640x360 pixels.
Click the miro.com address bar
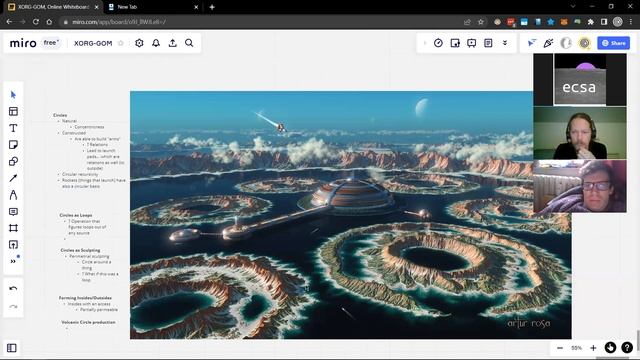click(x=261, y=22)
